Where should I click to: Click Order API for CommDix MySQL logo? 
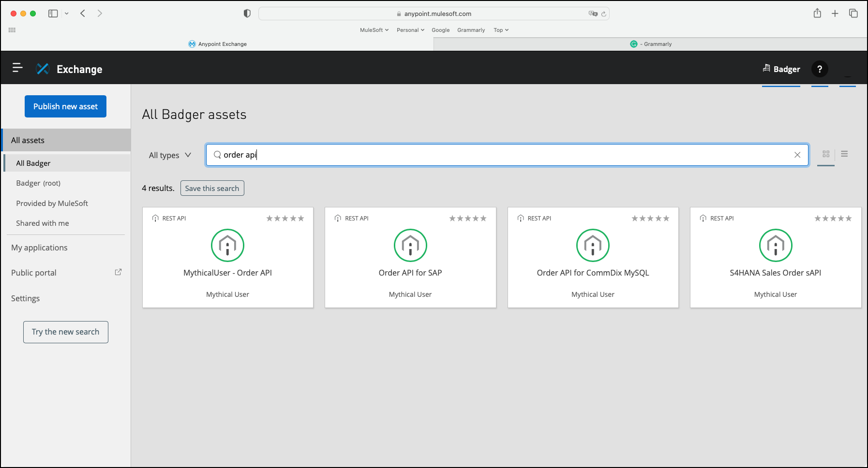(x=593, y=245)
